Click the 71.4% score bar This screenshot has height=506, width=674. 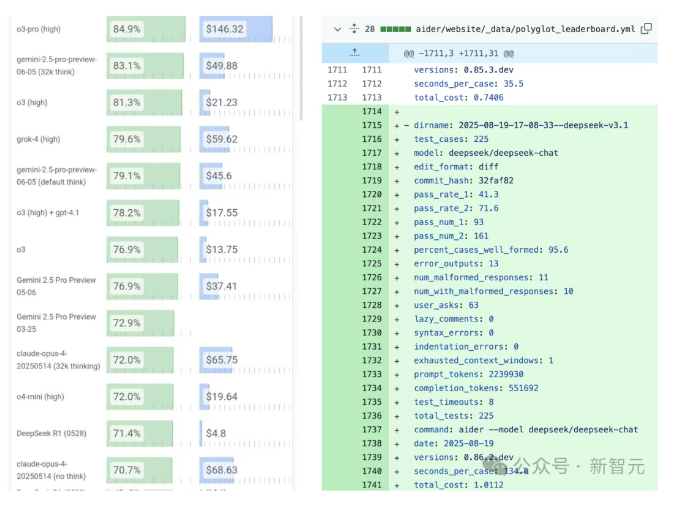point(140,433)
